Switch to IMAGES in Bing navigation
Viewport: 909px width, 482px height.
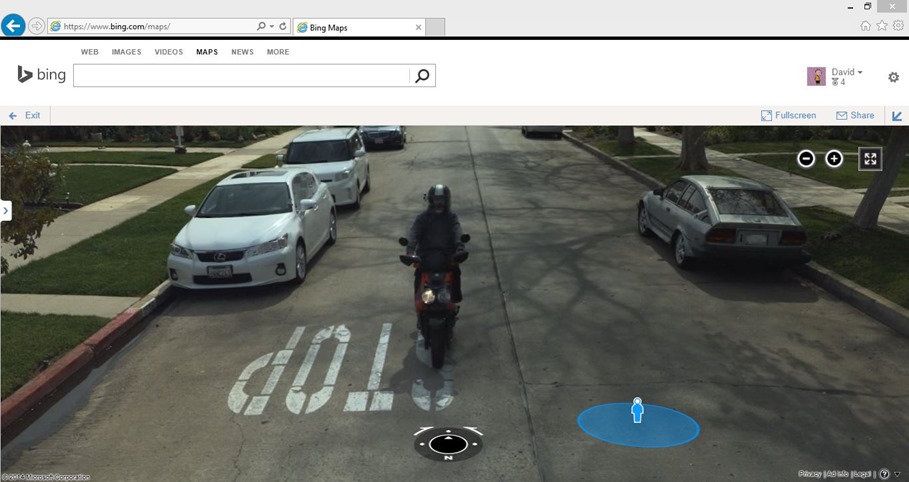pos(126,52)
